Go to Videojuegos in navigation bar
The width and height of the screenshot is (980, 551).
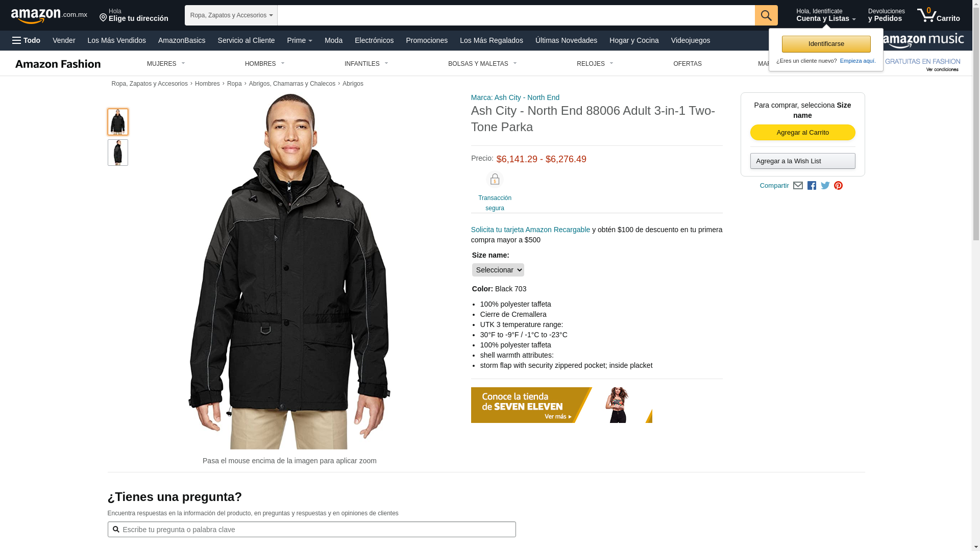coord(690,40)
